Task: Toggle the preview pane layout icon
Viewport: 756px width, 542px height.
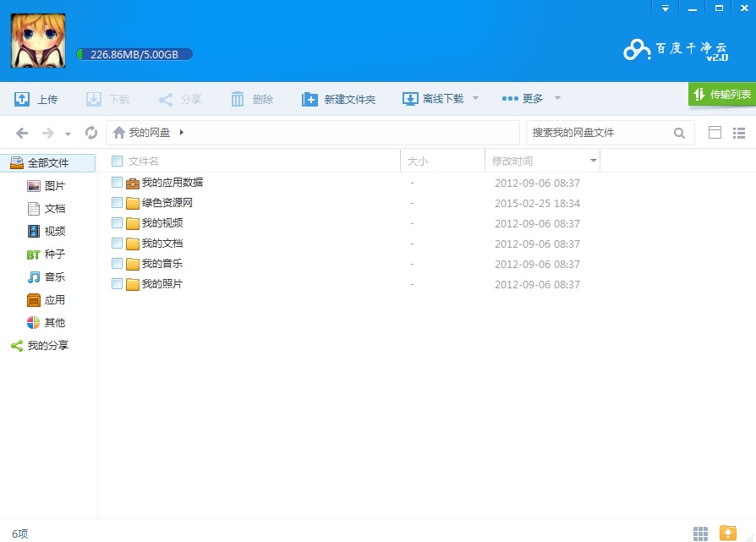Action: 715,132
